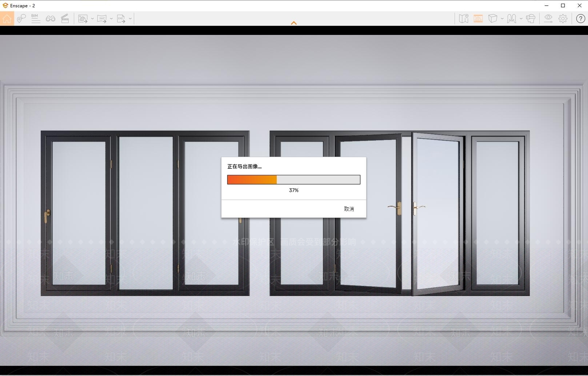Open the Video Editor clapperboard icon
588x376 pixels.
[x=65, y=18]
